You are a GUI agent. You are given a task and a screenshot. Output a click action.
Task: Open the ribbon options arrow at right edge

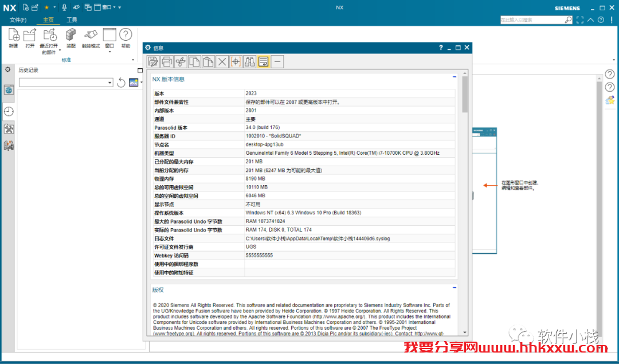(614, 60)
